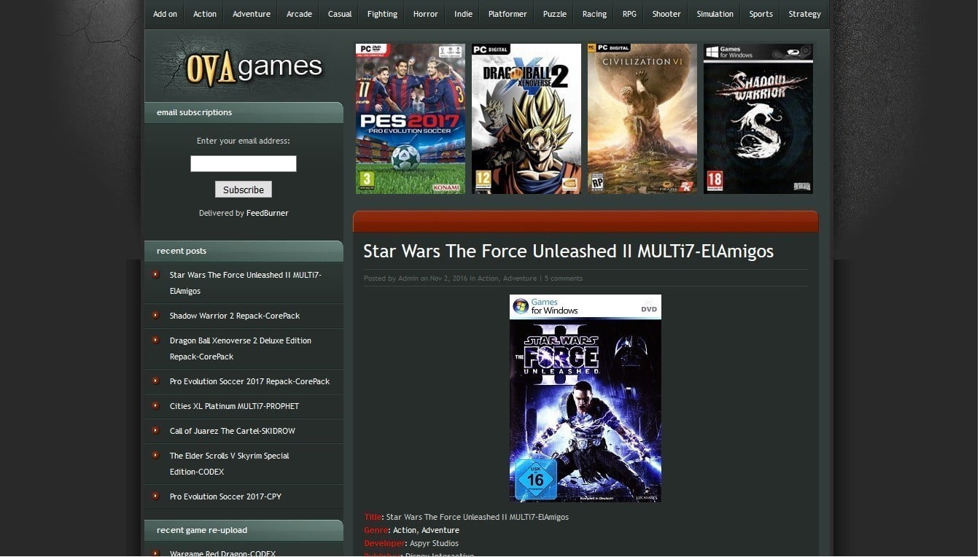Open recent post Elder Scrolls V Skyrim Special Edition
This screenshot has width=980, height=557.
pos(230,464)
